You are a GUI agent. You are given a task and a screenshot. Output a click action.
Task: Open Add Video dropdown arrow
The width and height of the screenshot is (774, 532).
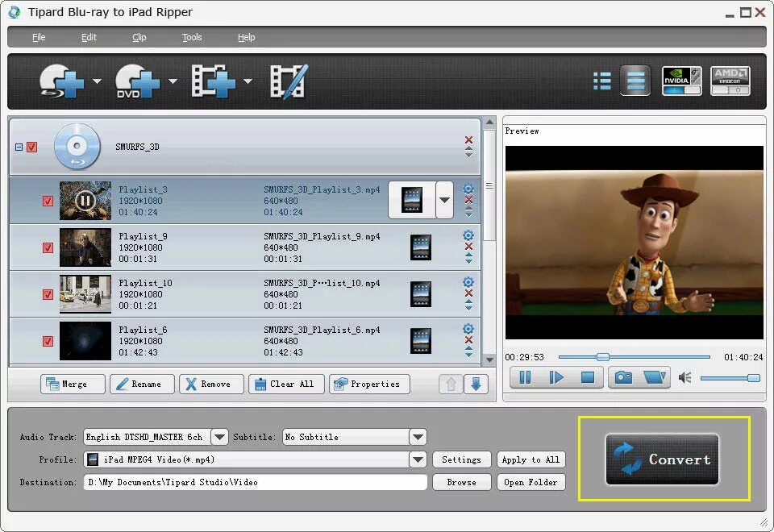pyautogui.click(x=248, y=81)
